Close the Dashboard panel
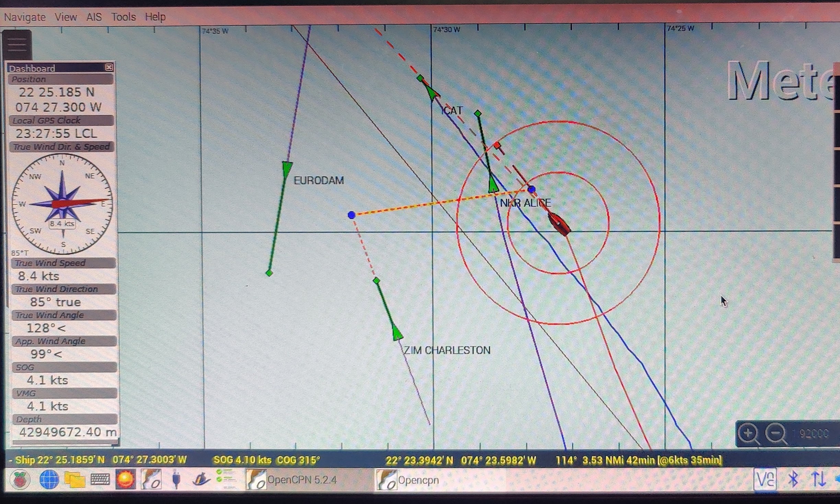The height and width of the screenshot is (504, 840). (109, 67)
